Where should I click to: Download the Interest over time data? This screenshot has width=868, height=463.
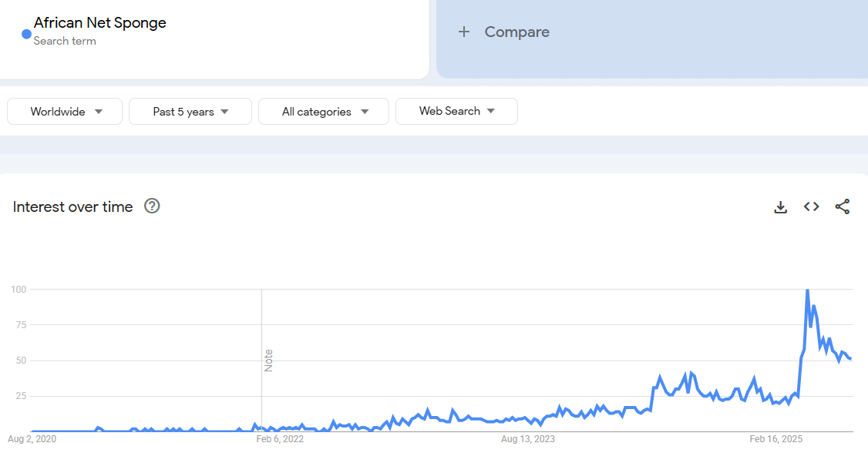781,206
